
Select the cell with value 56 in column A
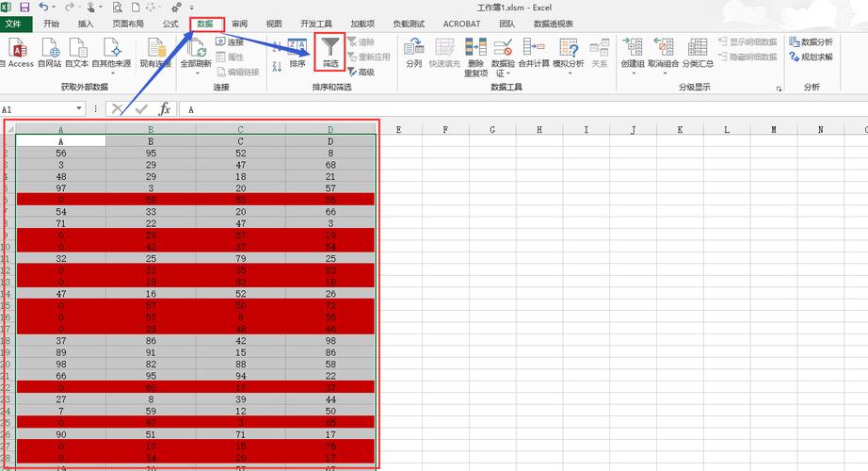(x=61, y=153)
